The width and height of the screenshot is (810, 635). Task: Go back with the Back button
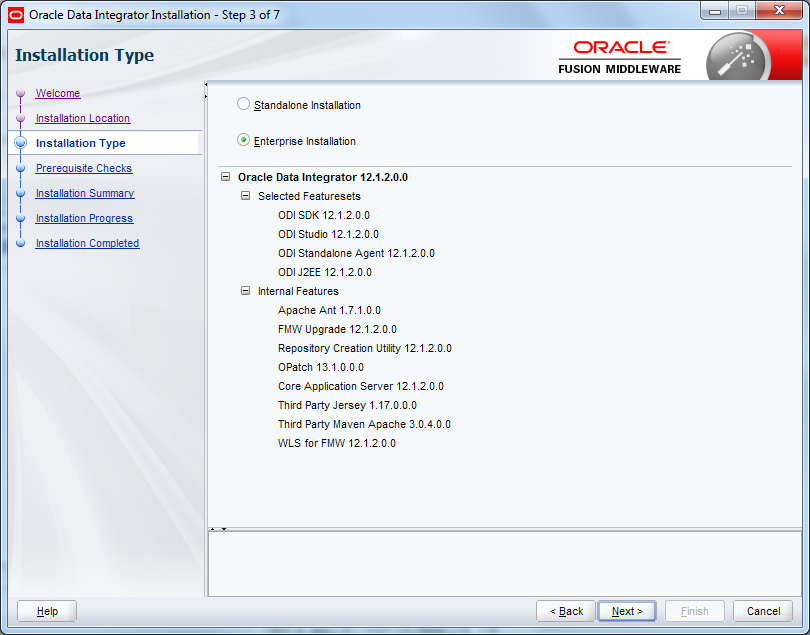(x=566, y=611)
